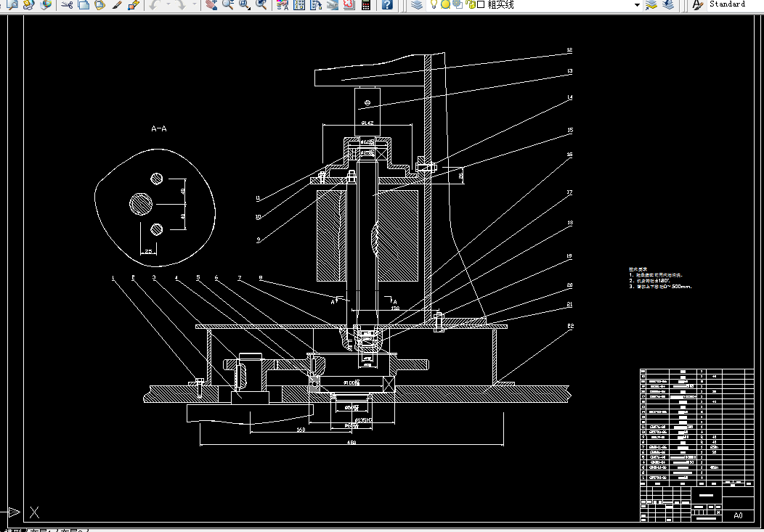Redo the action with the Redo arrow
764x532 pixels.
point(181,5)
